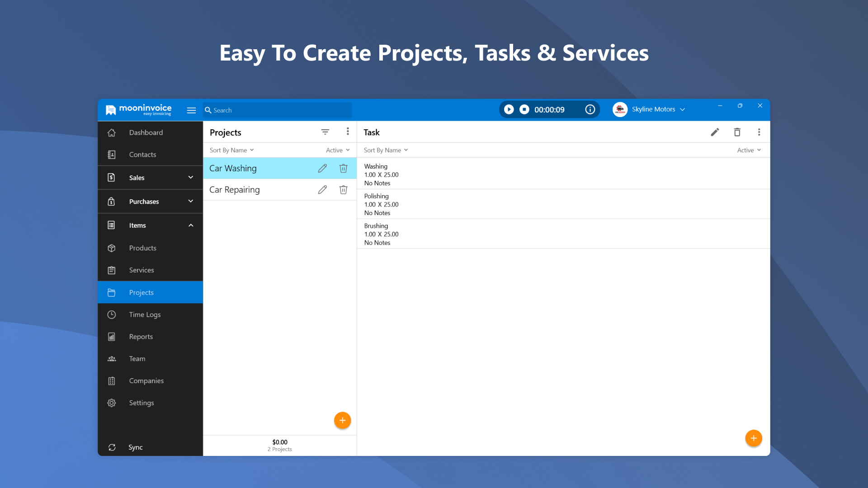Image resolution: width=868 pixels, height=488 pixels.
Task: Open the Time Logs panel
Action: tap(145, 314)
